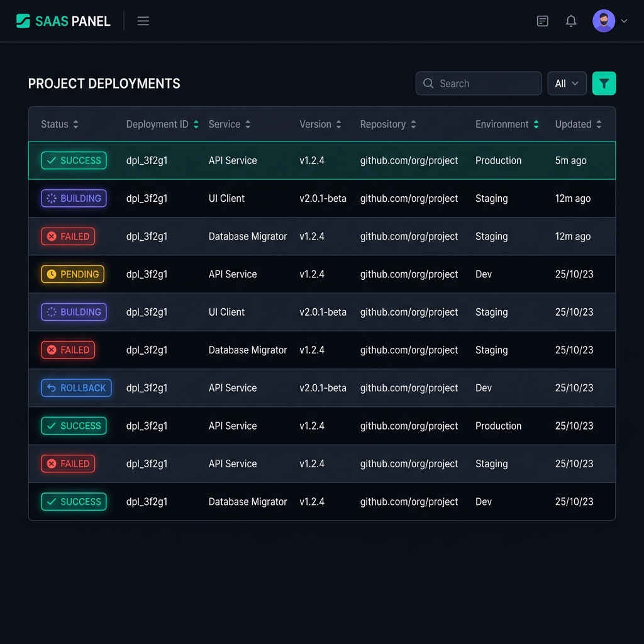644x644 pixels.
Task: Click SUCCESS badge in Production 25/10/23 row
Action: pos(74,426)
